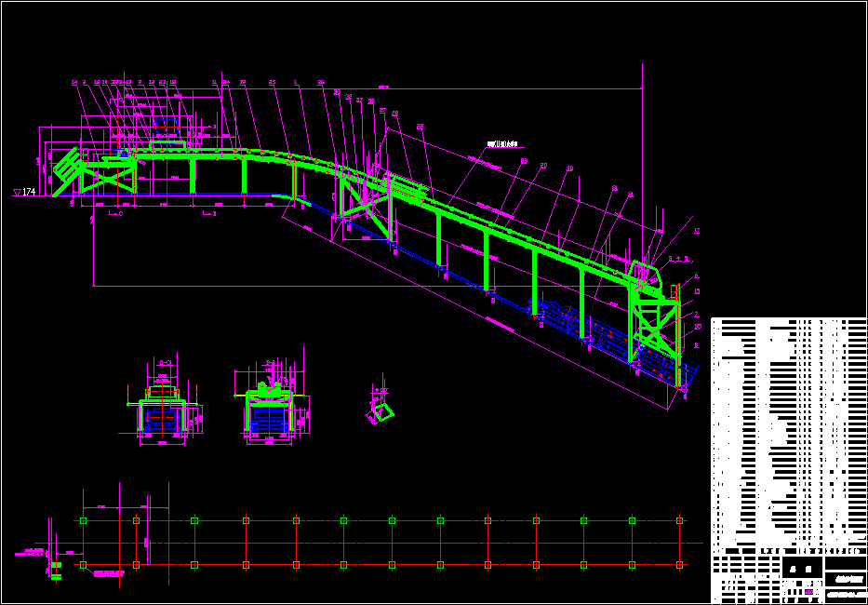Screen dimensions: 868x605
Task: Select part callout number 8
Action: point(697,345)
